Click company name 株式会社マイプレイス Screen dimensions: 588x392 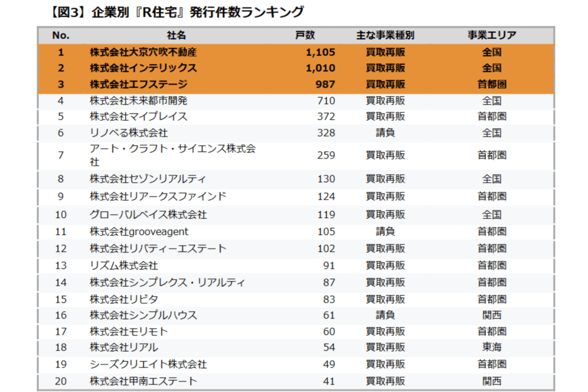tap(138, 116)
